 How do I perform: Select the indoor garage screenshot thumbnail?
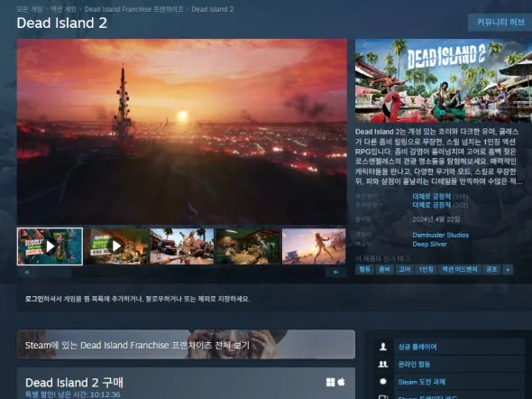point(248,246)
